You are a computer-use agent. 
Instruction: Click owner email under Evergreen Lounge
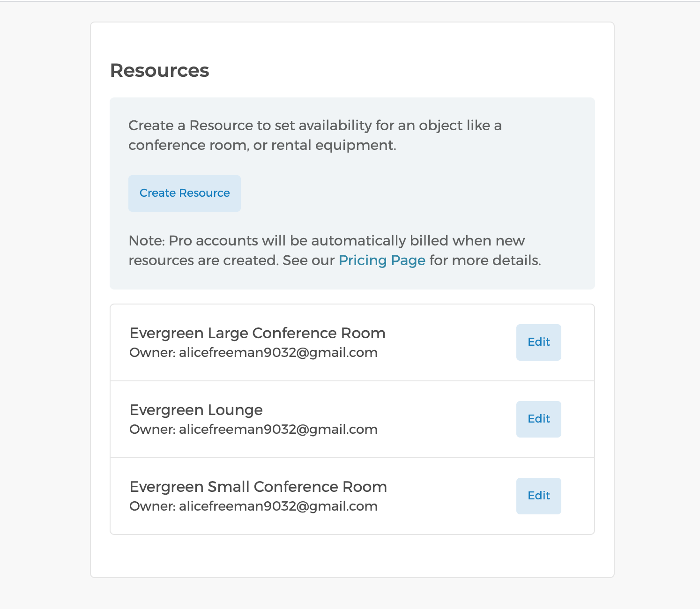(278, 430)
